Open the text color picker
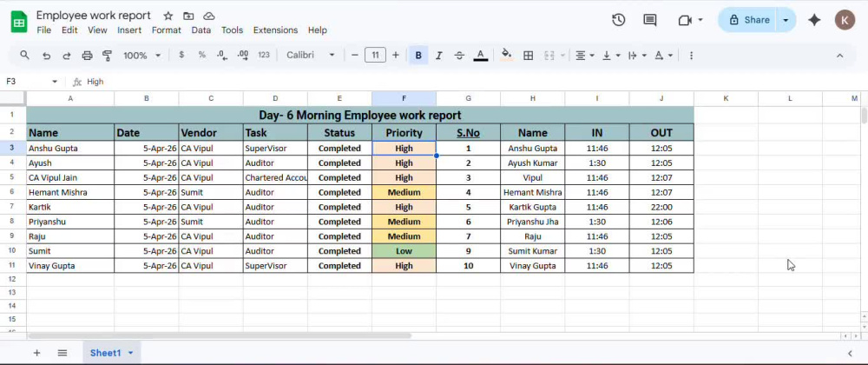The image size is (868, 365). pyautogui.click(x=481, y=56)
